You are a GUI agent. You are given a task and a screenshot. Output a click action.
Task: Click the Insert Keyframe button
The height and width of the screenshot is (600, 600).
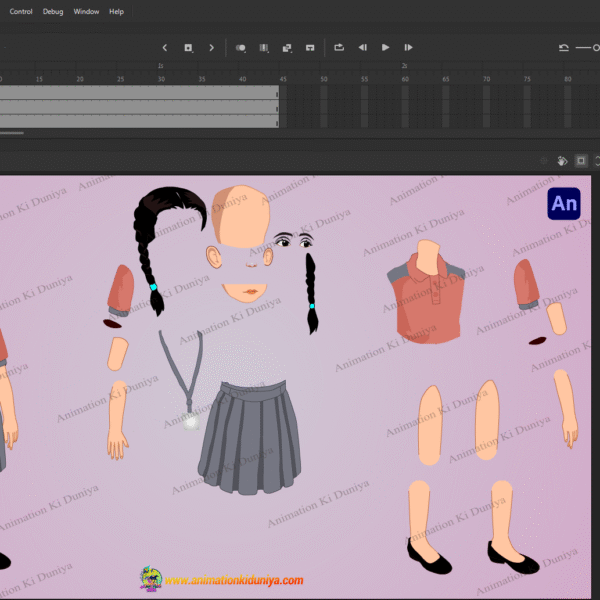188,47
